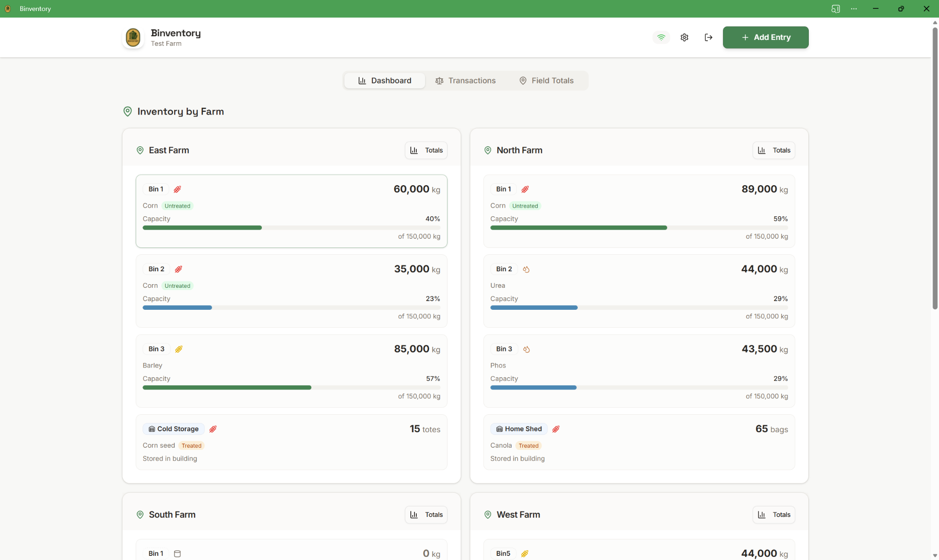Image resolution: width=939 pixels, height=560 pixels.
Task: Open the three-dot menu in the title bar
Action: [x=854, y=8]
